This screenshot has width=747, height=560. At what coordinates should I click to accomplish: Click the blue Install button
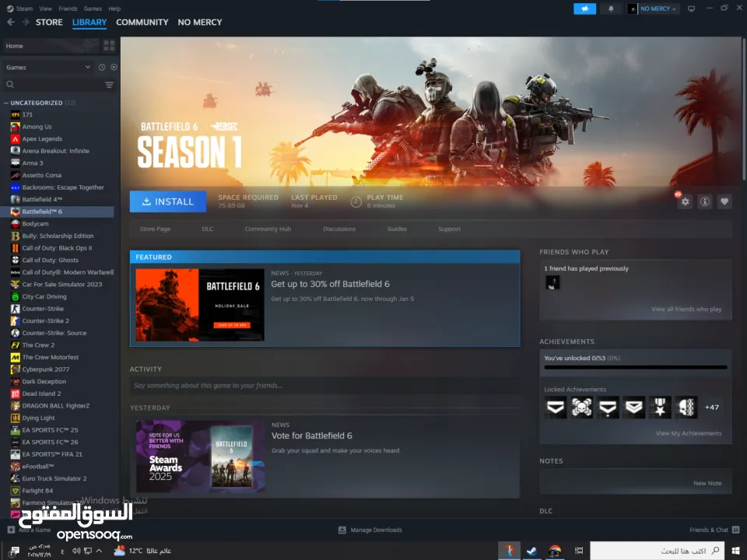[x=167, y=201]
